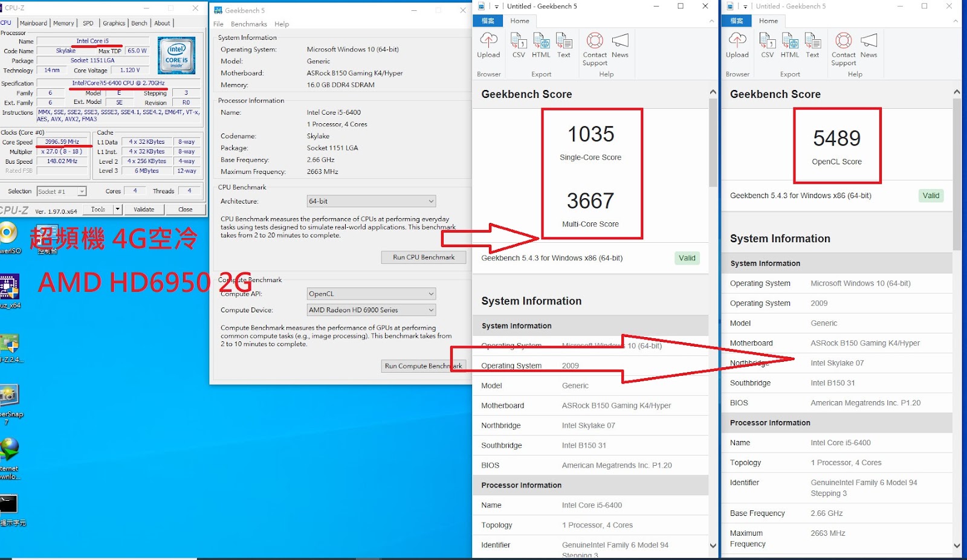Open Contact Support in right Geekbench window

point(844,40)
